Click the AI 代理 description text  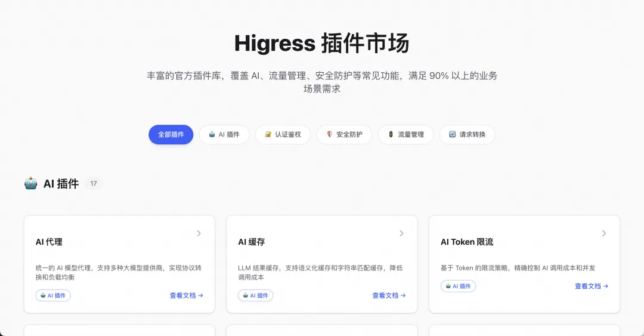pyautogui.click(x=118, y=272)
